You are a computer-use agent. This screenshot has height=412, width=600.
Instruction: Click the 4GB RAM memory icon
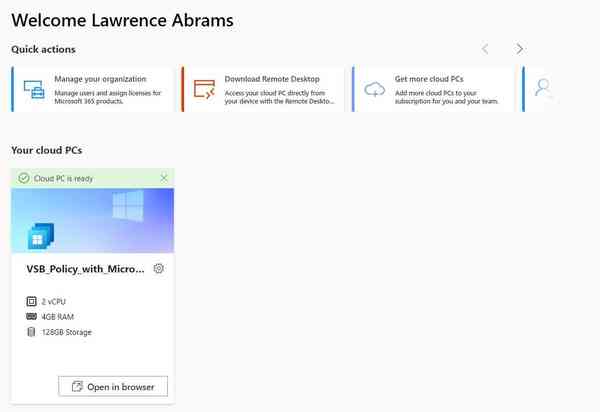tap(30, 316)
